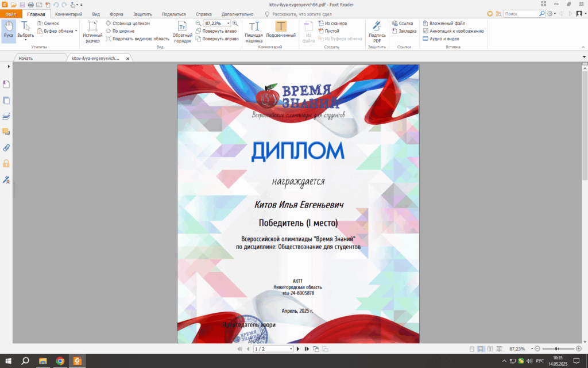Attach a Вложенный файл

444,23
